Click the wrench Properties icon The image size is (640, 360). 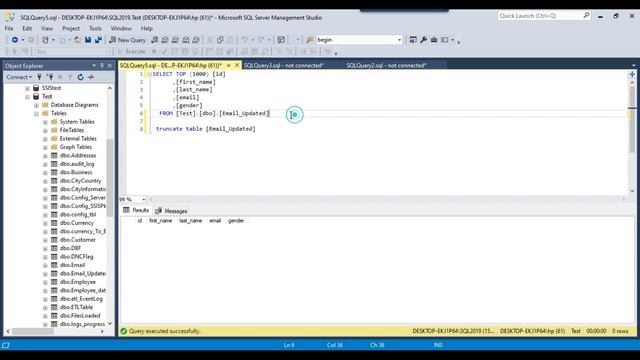click(x=423, y=40)
